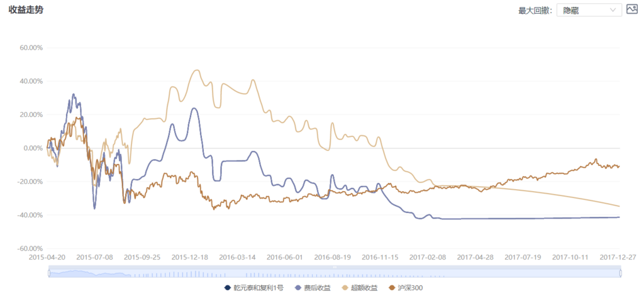This screenshot has height=296, width=644.
Task: Click the brown 沪深300 legend dot
Action: [x=391, y=288]
